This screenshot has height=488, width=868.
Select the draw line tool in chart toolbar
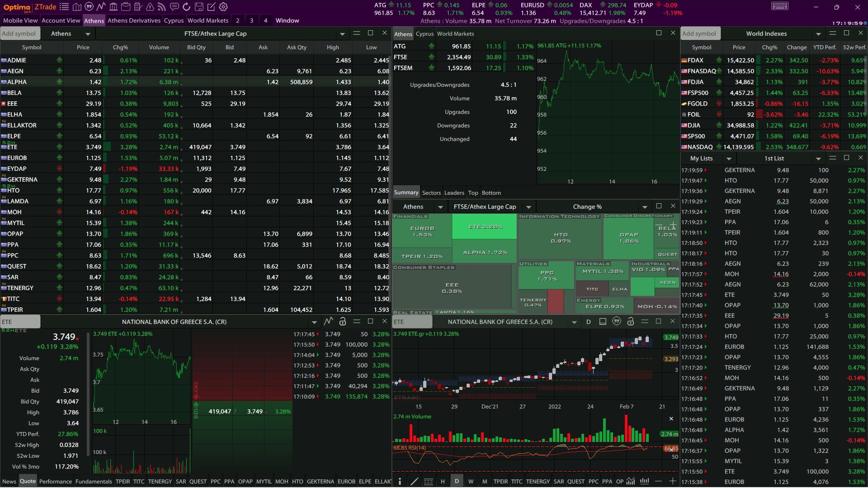pos(414,481)
